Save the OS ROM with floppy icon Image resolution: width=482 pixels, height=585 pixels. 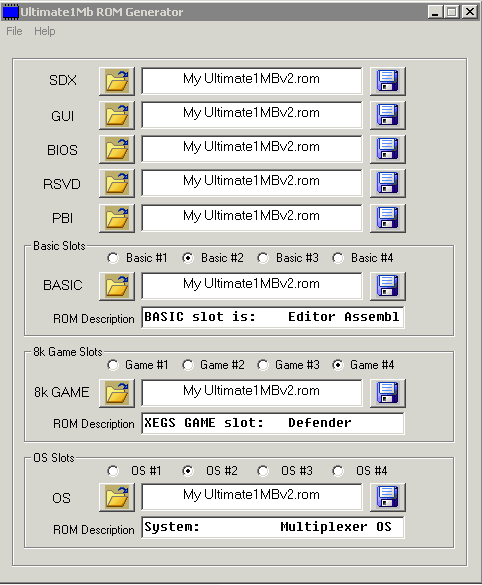click(388, 497)
